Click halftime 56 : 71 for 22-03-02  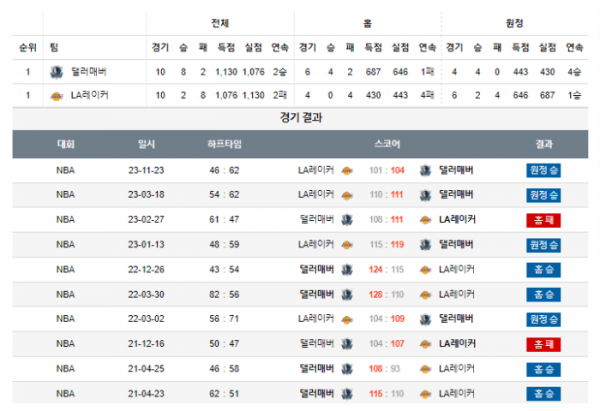tap(224, 319)
